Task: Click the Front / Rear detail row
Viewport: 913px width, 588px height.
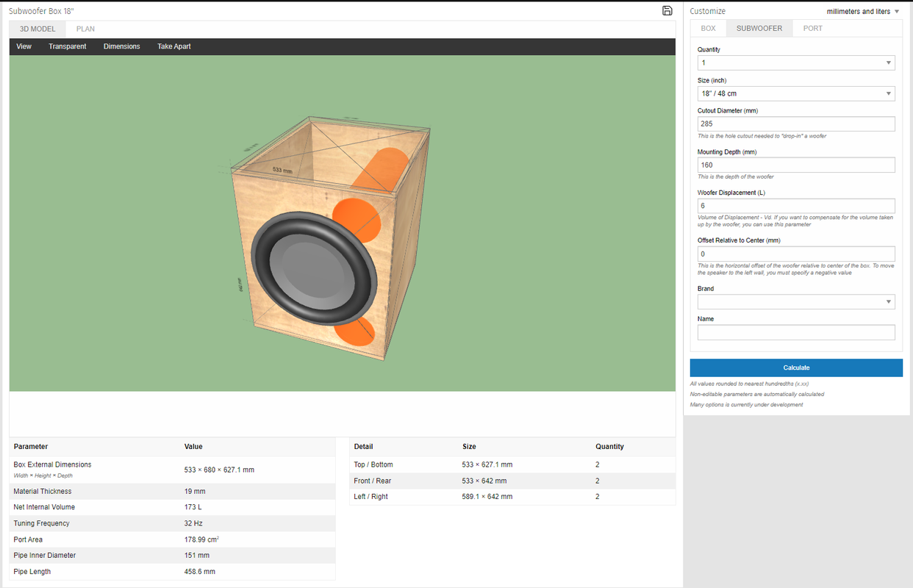Action: (x=512, y=481)
